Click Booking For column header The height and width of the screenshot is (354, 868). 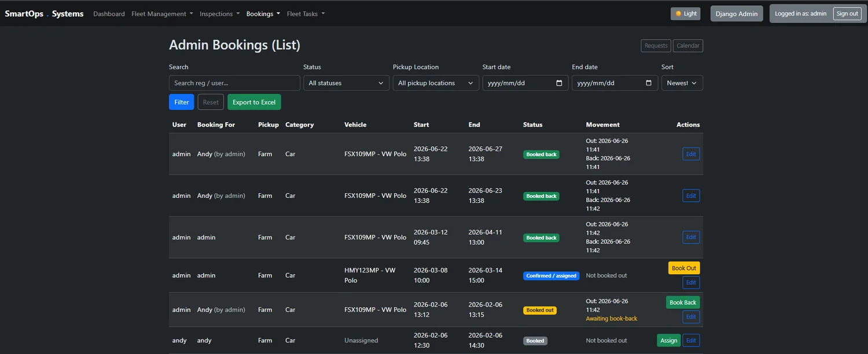pyautogui.click(x=216, y=125)
